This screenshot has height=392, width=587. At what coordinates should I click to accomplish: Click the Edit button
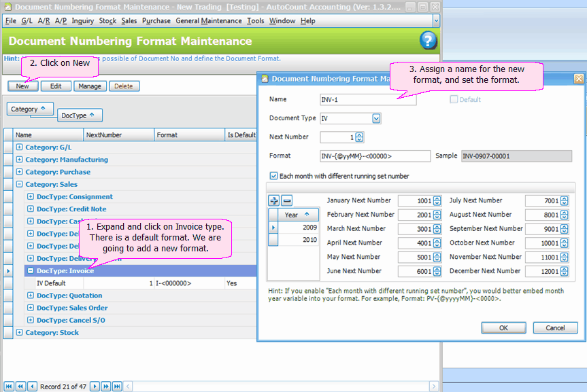click(56, 86)
